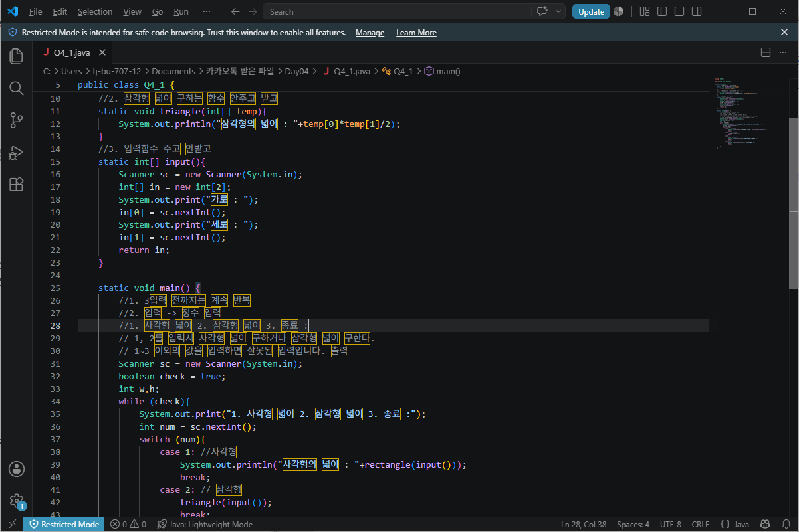Click the remote window indicator in status bar
799x532 pixels.
click(x=11, y=525)
